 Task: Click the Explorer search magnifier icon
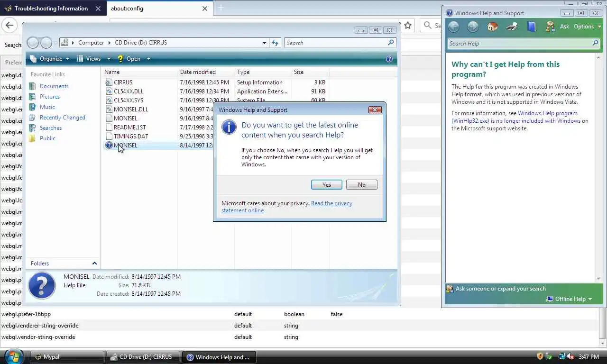[391, 43]
